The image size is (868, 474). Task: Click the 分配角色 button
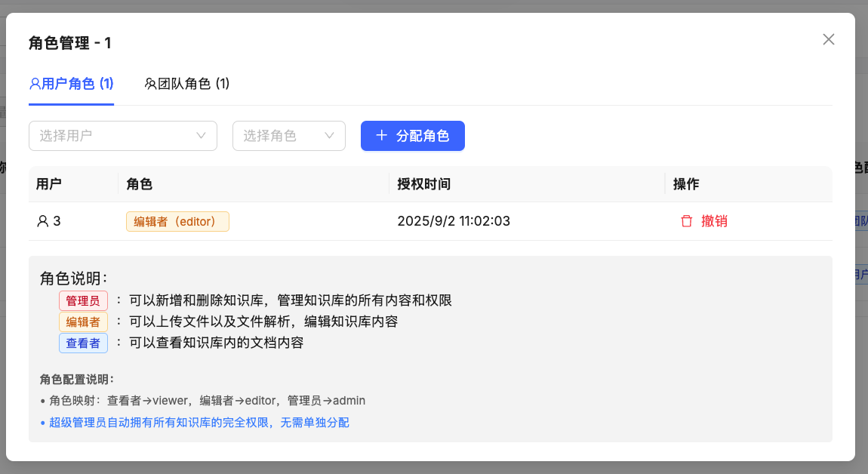[413, 135]
